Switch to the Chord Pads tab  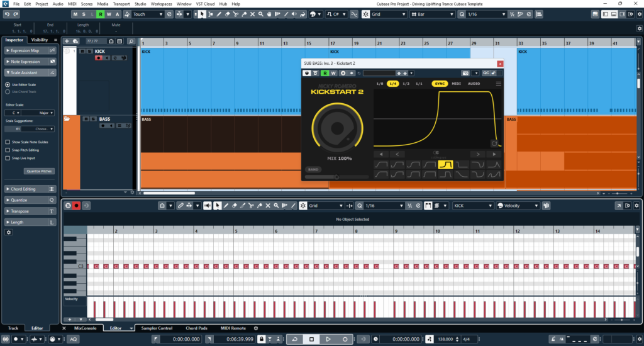coord(196,328)
